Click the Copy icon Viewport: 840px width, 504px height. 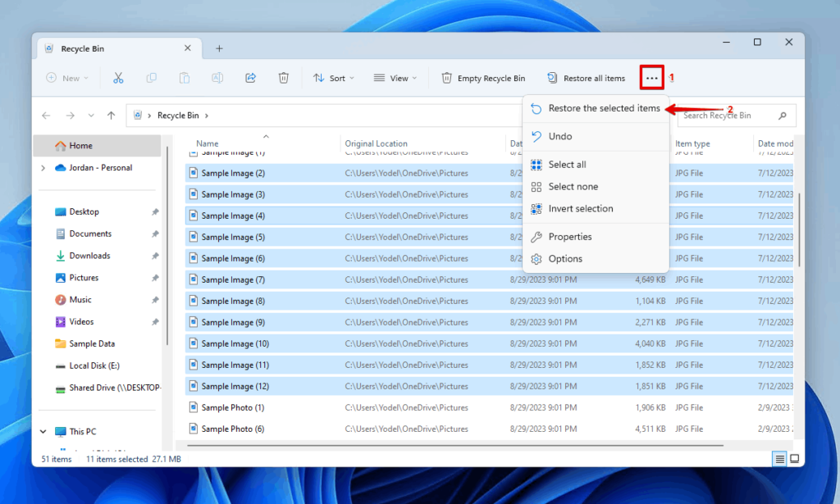[x=151, y=77]
